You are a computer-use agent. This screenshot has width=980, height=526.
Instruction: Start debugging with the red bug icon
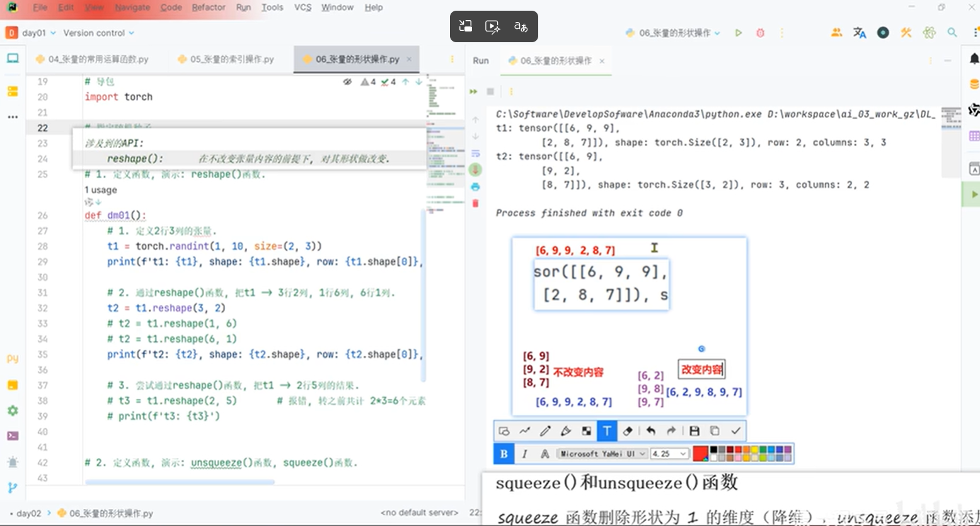[760, 33]
